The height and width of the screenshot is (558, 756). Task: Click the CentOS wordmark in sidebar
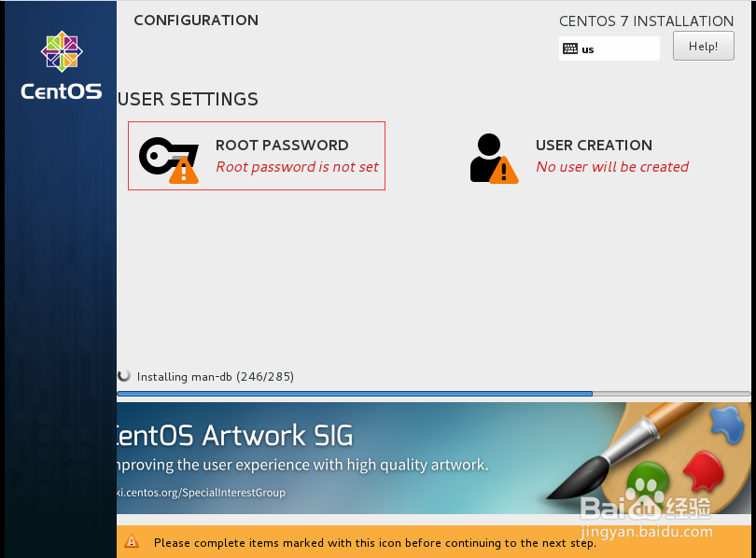62,91
